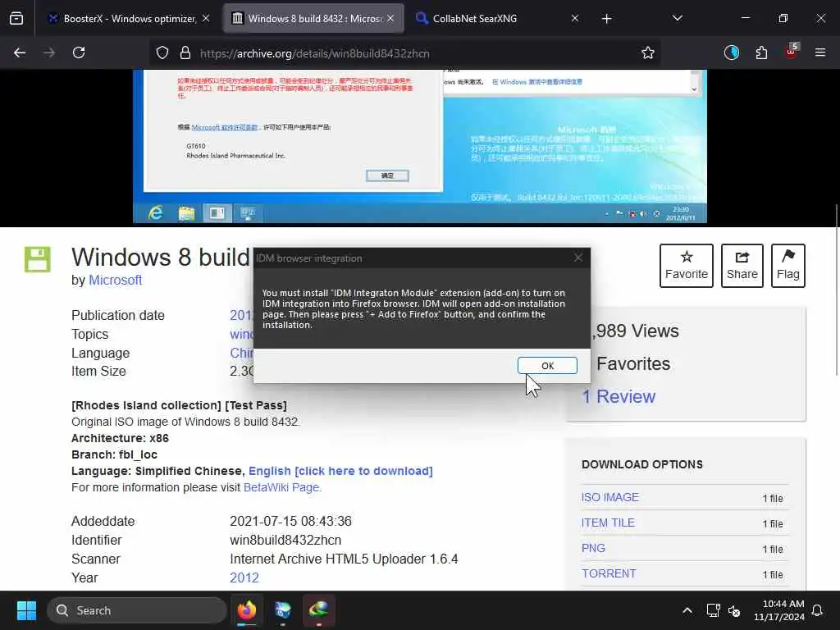Open the blue circular extension icon in toolbar
Screen dimensions: 840x630
pos(731,52)
